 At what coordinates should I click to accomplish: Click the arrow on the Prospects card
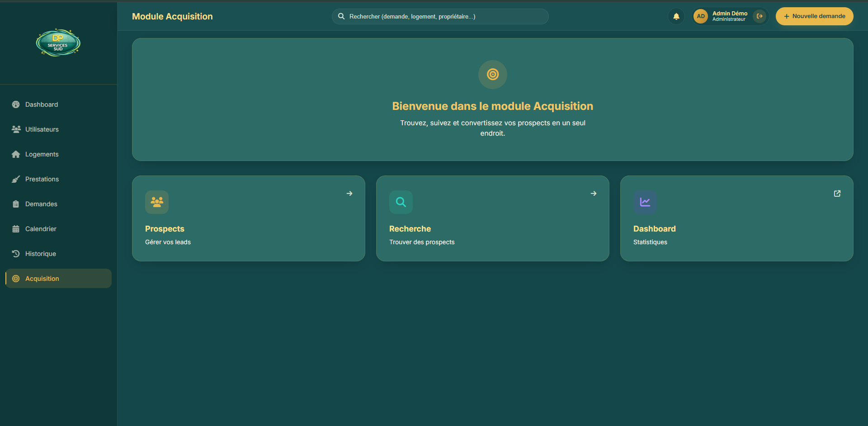(x=349, y=194)
